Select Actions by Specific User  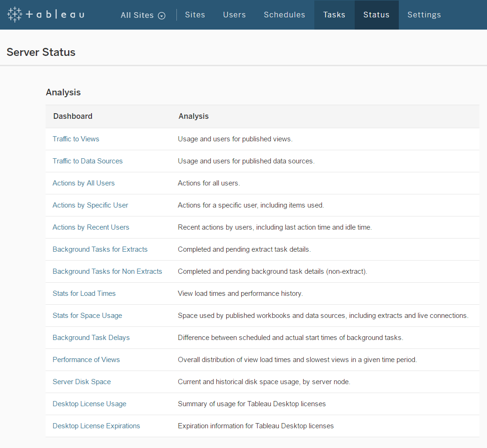[x=90, y=205]
